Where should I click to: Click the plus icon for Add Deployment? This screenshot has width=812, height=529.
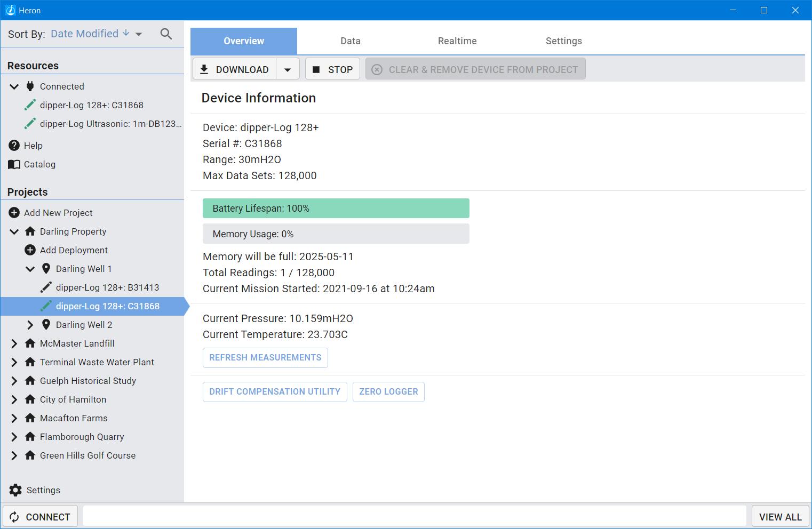click(x=30, y=250)
